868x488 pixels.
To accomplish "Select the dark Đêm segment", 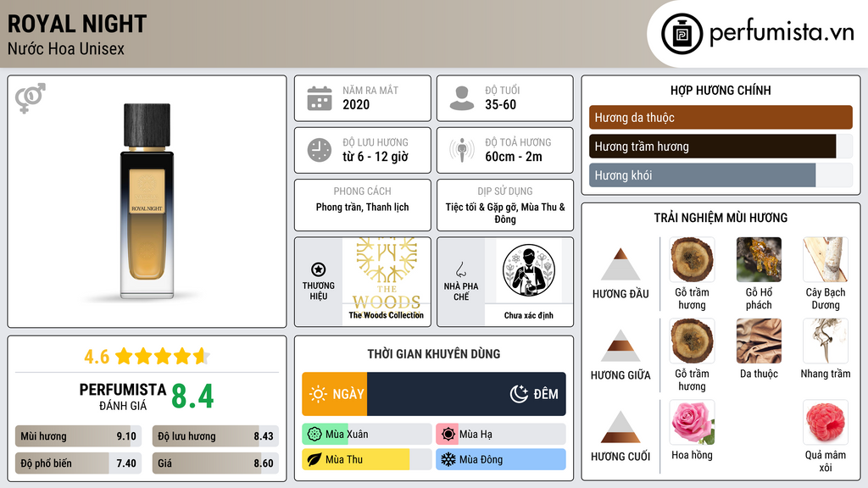I will click(467, 394).
